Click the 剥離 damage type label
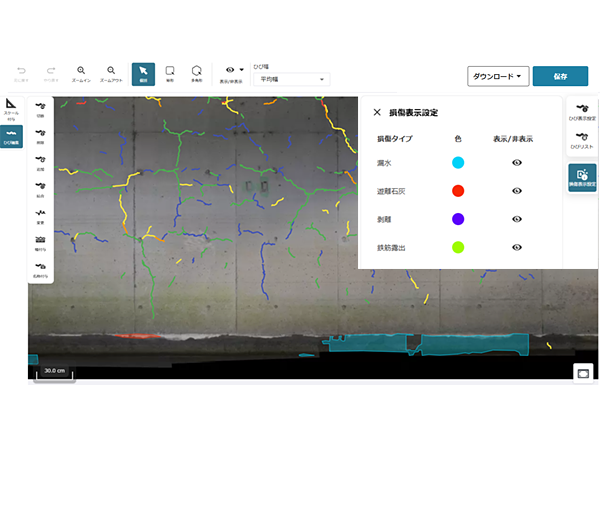The width and height of the screenshot is (600, 520). [384, 219]
